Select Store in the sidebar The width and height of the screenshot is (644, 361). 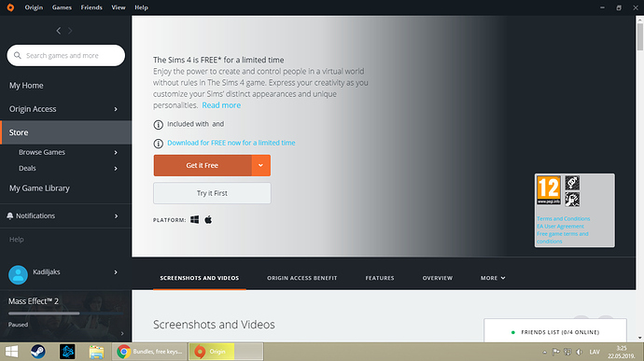tap(65, 132)
